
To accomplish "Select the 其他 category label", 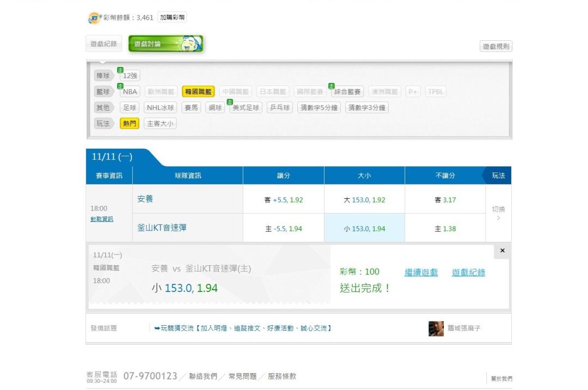I will coord(103,108).
